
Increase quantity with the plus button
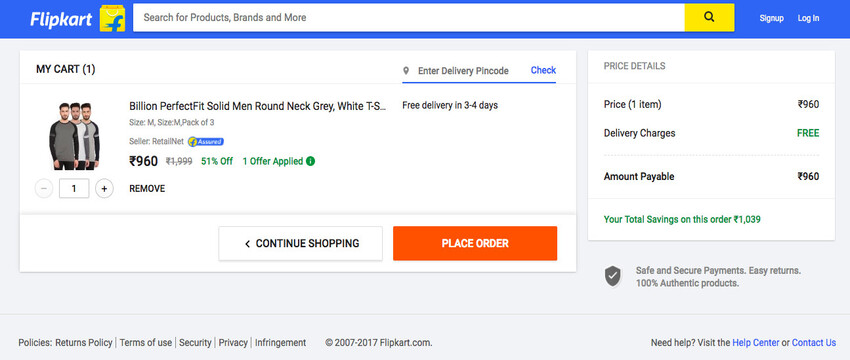click(105, 189)
